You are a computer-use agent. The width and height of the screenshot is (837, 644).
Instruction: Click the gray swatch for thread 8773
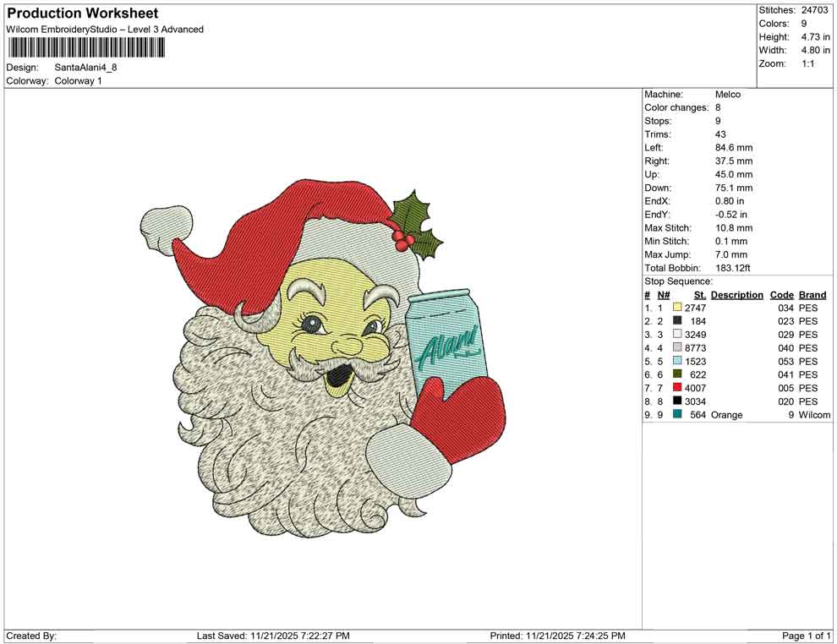676,347
